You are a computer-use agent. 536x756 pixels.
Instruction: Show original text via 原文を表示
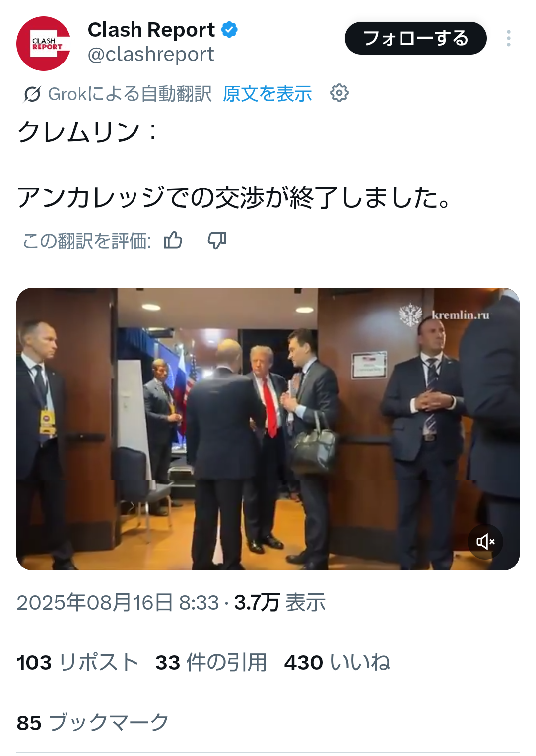tap(268, 94)
